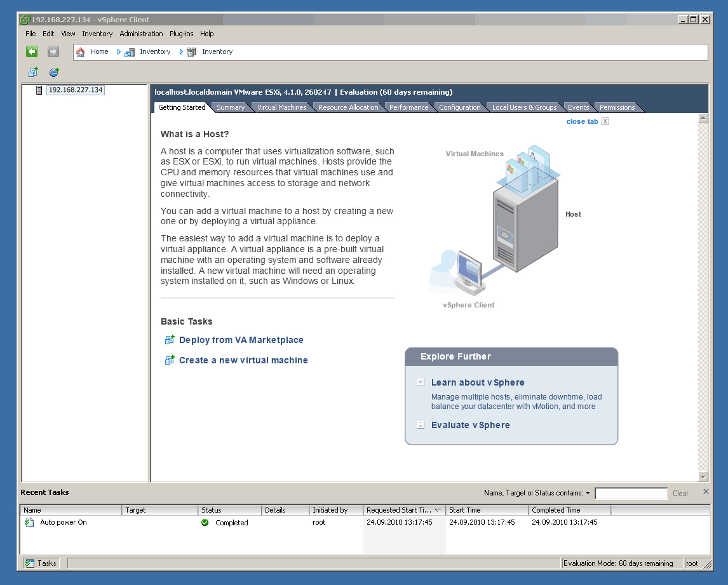Click the Recent Tasks filter input field
This screenshot has height=585, width=728.
(x=631, y=494)
